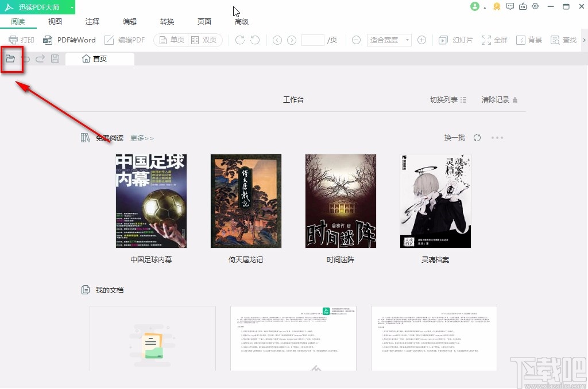Click the refresh icon next to 换一批

point(477,138)
